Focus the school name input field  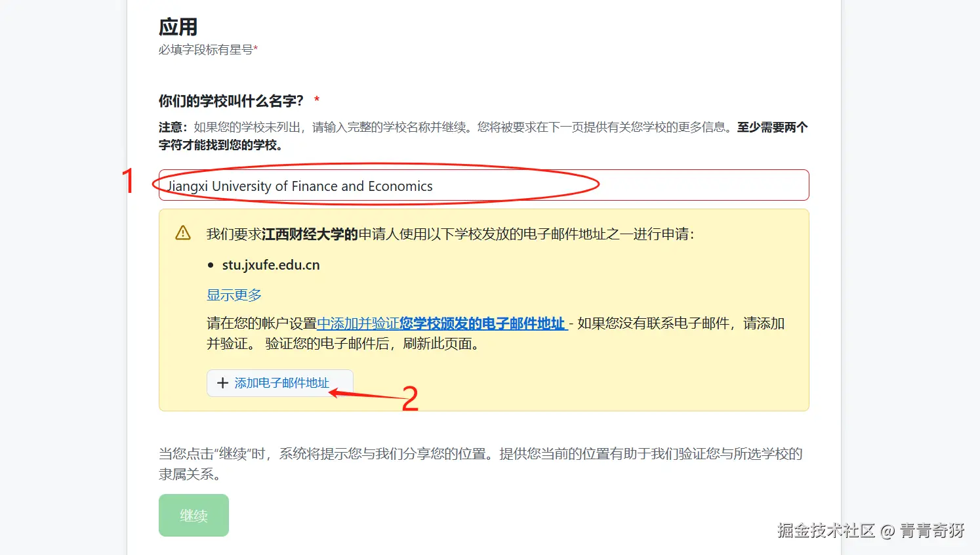tap(484, 186)
